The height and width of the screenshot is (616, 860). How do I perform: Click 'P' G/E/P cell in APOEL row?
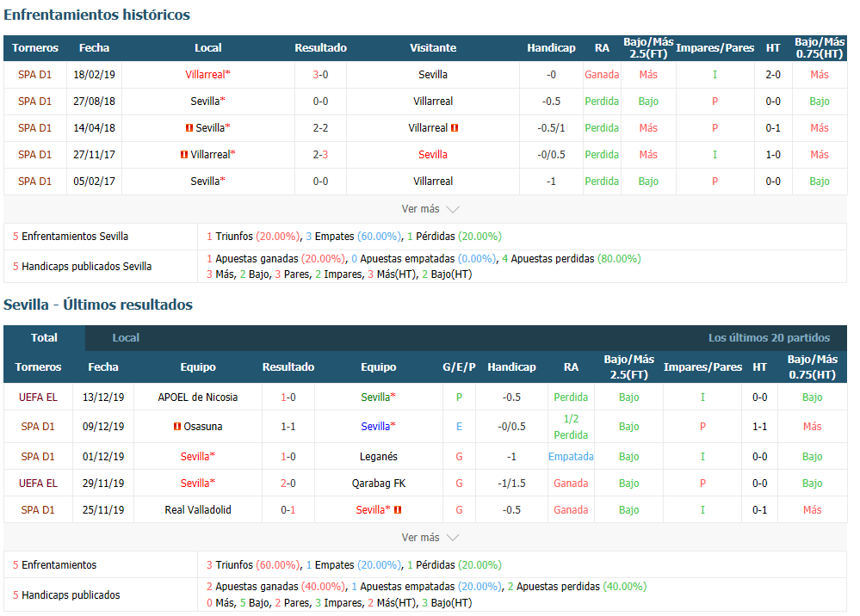pos(459,397)
